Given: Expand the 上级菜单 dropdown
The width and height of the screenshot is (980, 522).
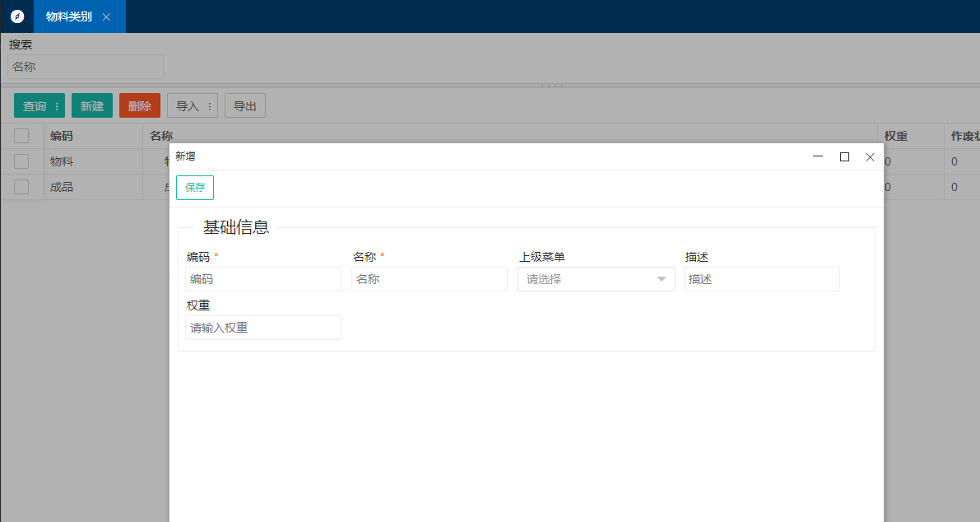Looking at the screenshot, I should [x=596, y=279].
